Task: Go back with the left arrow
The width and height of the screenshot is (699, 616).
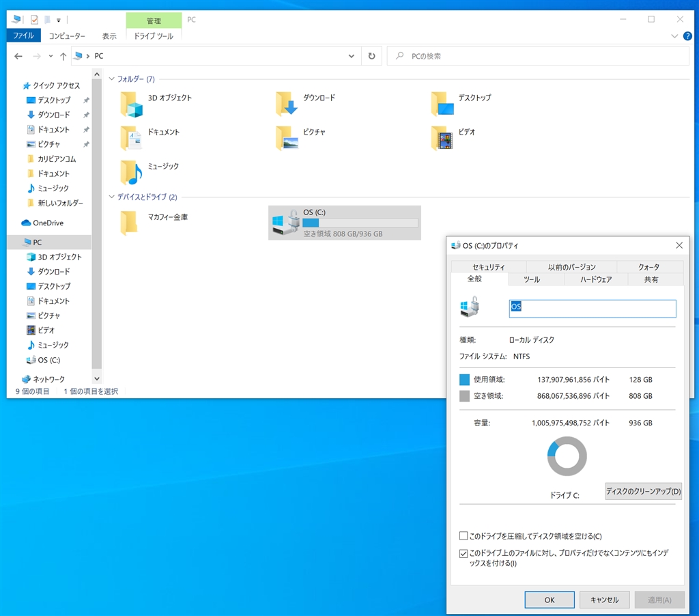Action: pos(18,56)
